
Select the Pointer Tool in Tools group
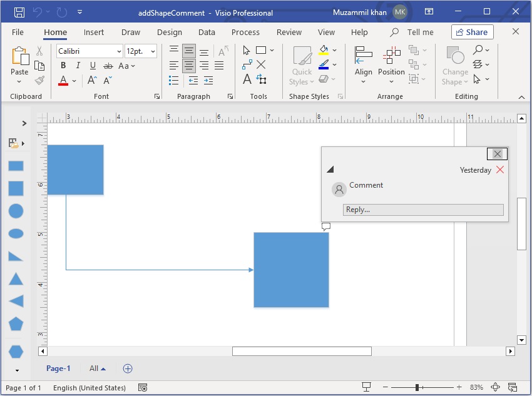pos(247,50)
